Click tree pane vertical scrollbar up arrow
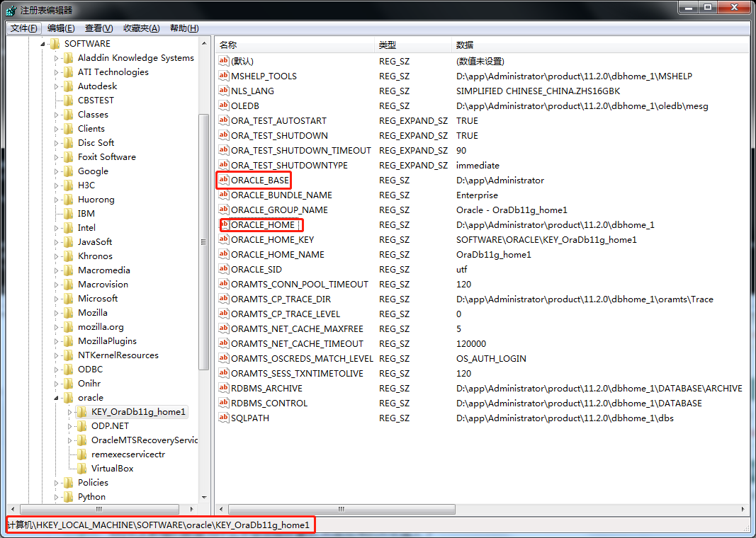This screenshot has width=756, height=538. pos(204,43)
